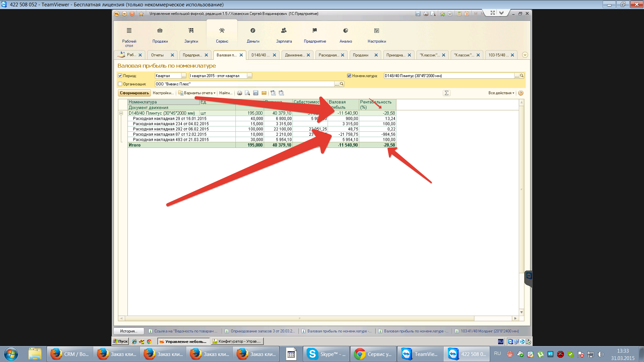The image size is (644, 362).
Task: Open the Анализ section
Action: (x=346, y=35)
